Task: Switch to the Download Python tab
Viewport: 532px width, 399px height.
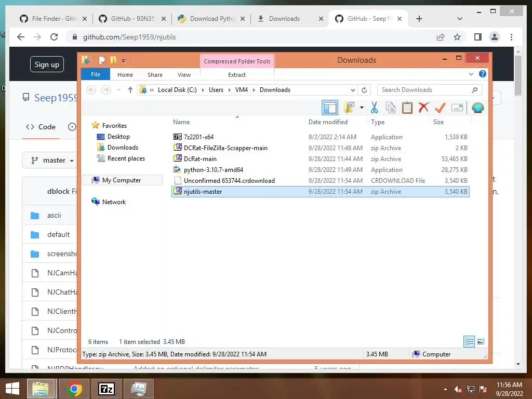Action: click(x=211, y=19)
